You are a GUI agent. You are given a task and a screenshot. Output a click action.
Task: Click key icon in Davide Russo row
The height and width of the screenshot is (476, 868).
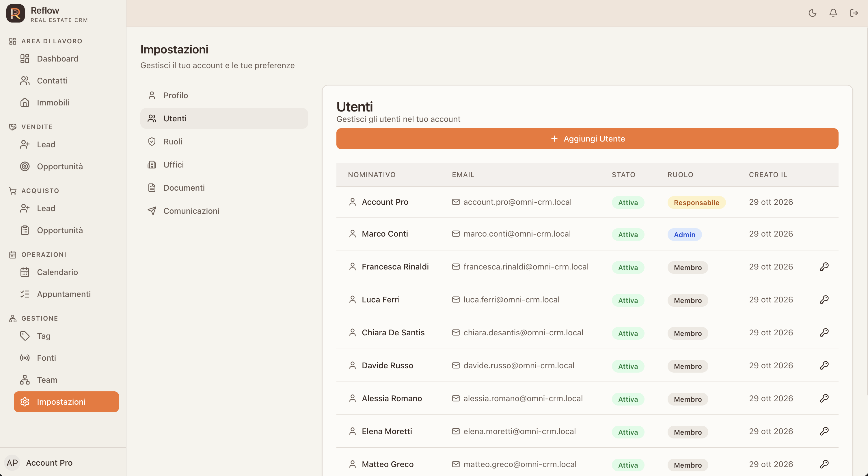[824, 365]
